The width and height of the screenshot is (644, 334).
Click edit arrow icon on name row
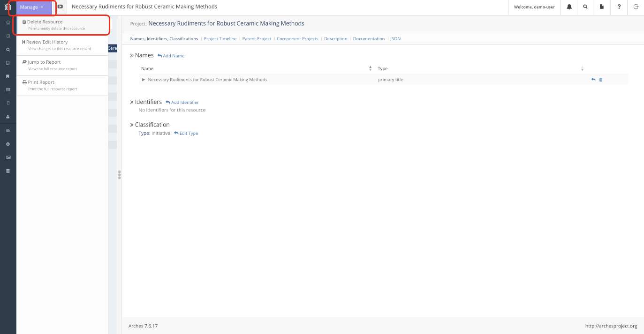(593, 80)
